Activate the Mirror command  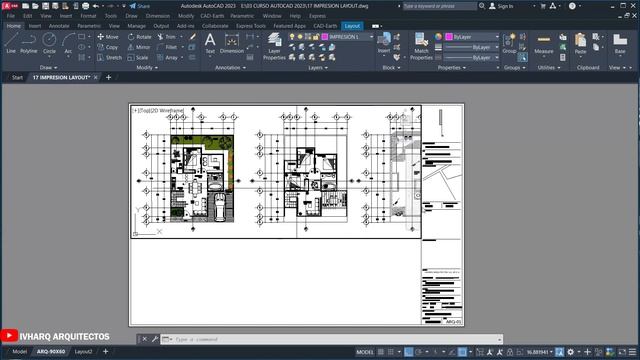139,47
